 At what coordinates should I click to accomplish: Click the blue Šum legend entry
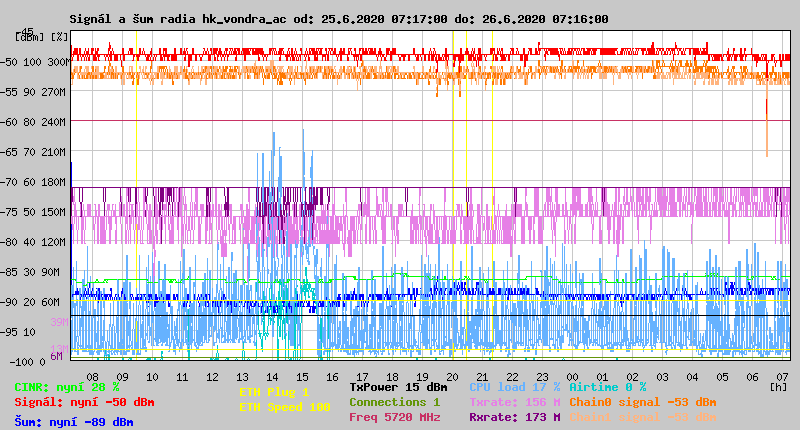click(x=74, y=422)
